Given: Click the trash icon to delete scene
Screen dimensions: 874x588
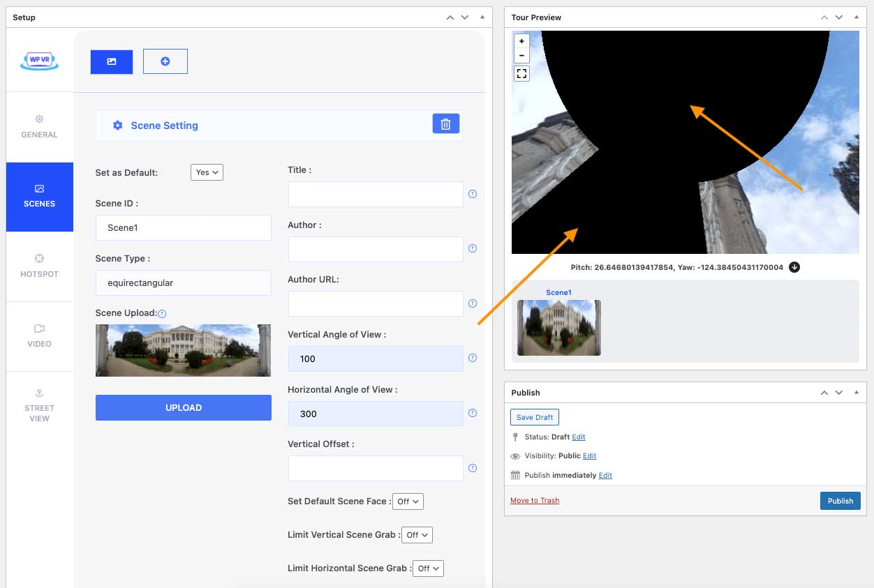Looking at the screenshot, I should tap(446, 124).
